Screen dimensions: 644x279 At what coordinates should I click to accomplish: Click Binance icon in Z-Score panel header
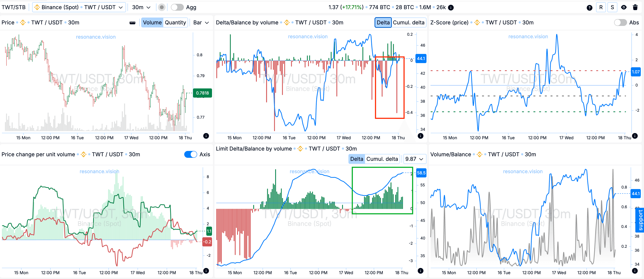[477, 22]
